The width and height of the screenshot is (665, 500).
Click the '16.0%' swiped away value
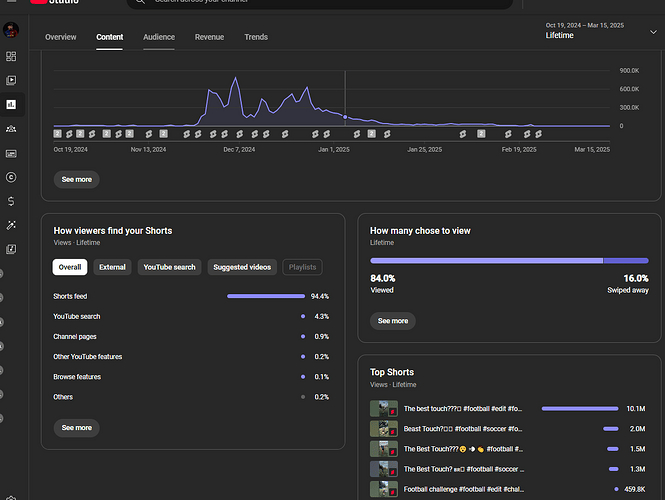(x=636, y=278)
